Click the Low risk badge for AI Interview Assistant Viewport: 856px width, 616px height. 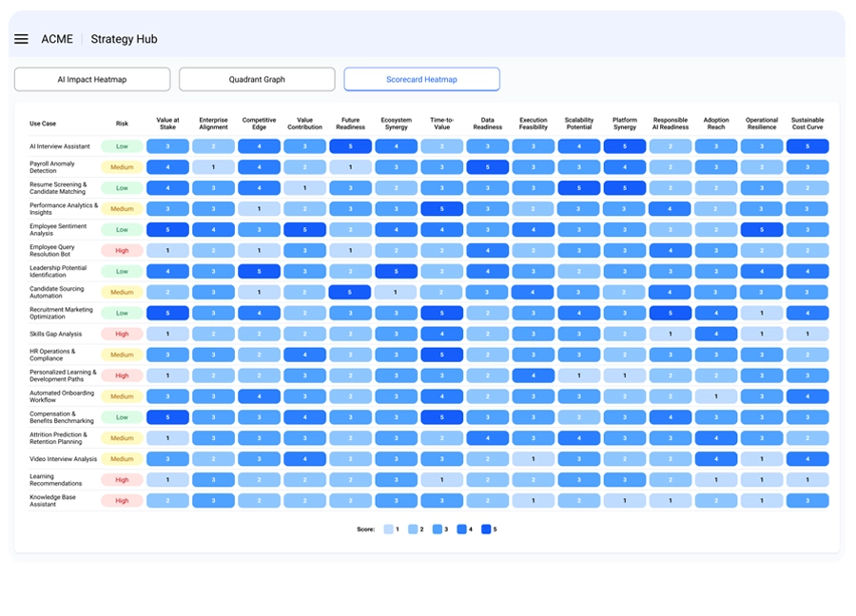point(120,146)
